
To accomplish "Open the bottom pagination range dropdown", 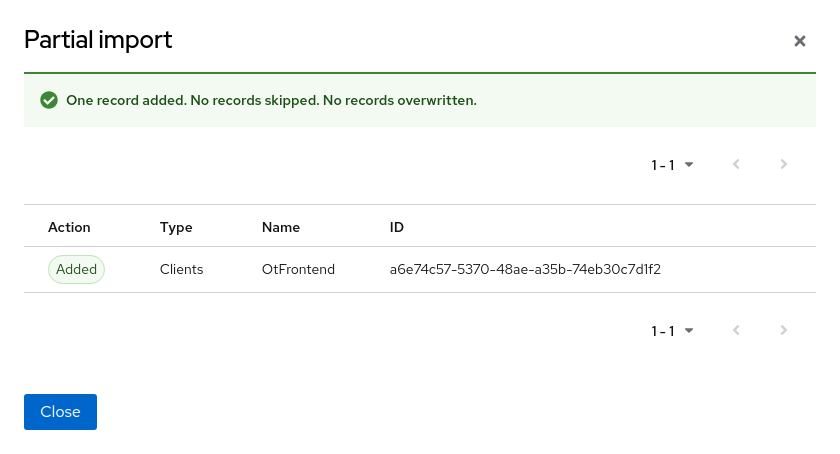I will click(x=673, y=331).
